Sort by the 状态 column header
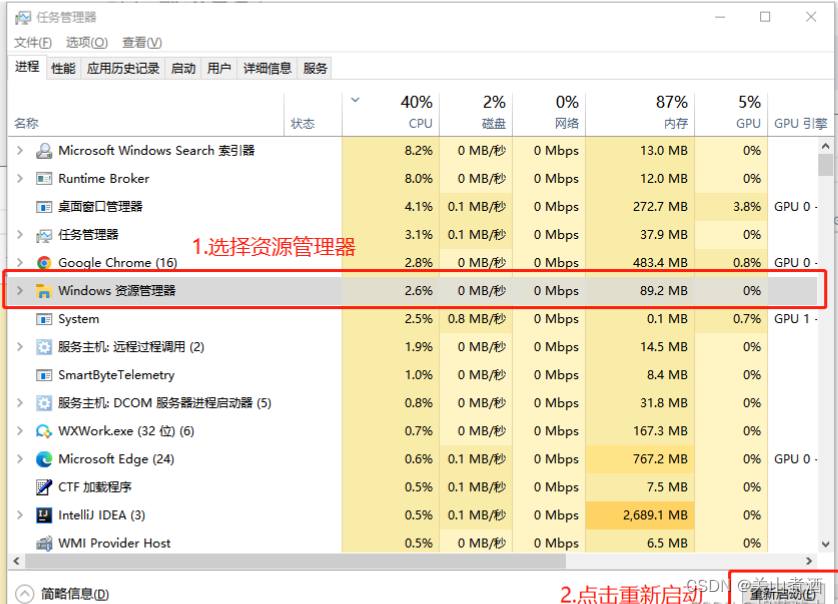 (x=313, y=113)
